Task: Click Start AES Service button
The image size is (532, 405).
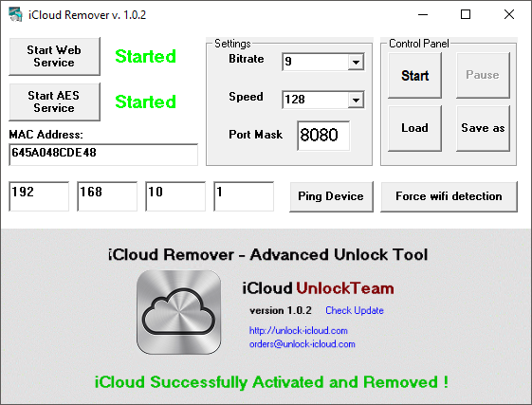Action: point(54,101)
